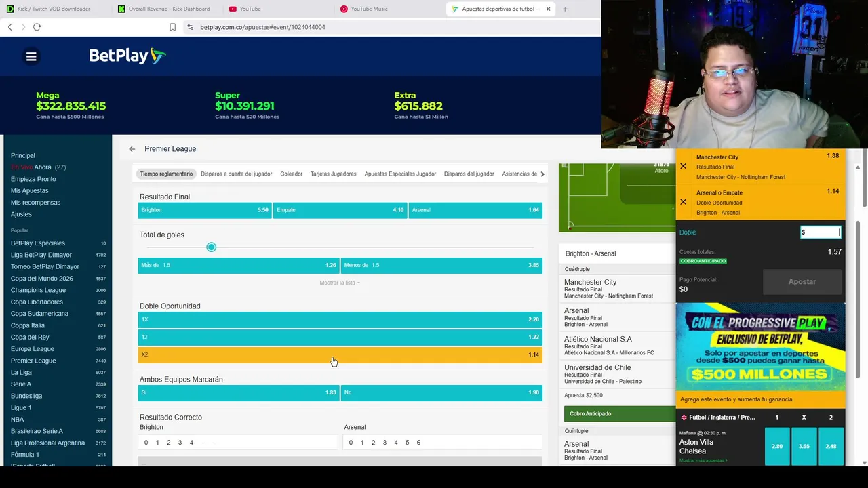Select No for Ambos Equipos Marcarán
Viewport: 868px width, 488px height.
click(441, 393)
